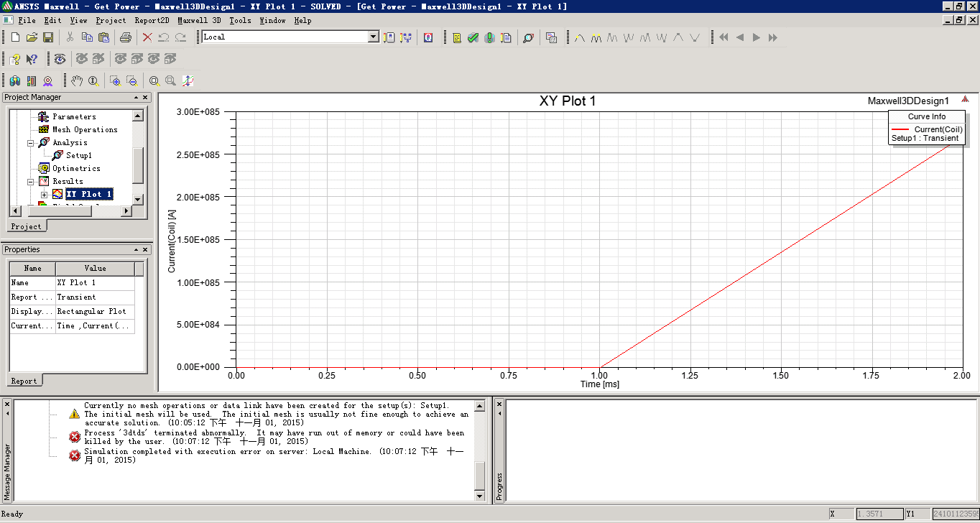Open the File menu
Image resolution: width=980 pixels, height=523 pixels.
pyautogui.click(x=27, y=20)
